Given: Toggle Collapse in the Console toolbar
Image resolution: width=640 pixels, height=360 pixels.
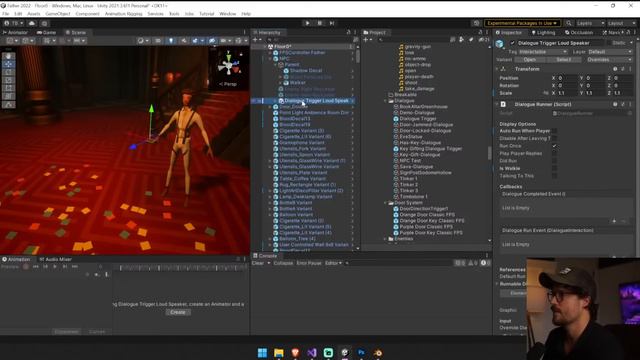Looking at the screenshot, I should (283, 263).
